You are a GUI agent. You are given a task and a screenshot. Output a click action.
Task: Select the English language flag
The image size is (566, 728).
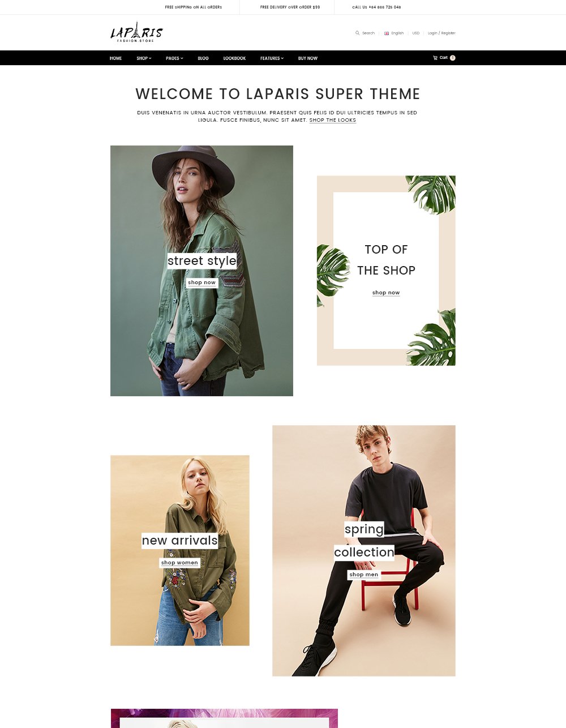[387, 33]
